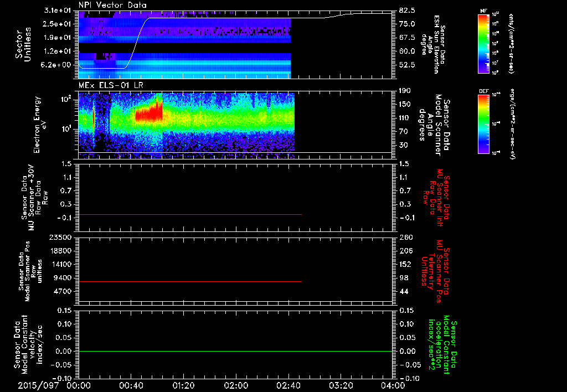The width and height of the screenshot is (567, 392).
Task: Click the 02:00 time axis label
Action: (x=236, y=385)
